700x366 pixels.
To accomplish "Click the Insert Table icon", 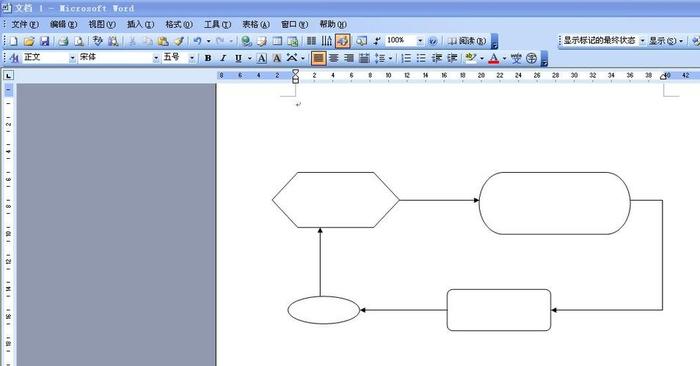I will tap(278, 42).
